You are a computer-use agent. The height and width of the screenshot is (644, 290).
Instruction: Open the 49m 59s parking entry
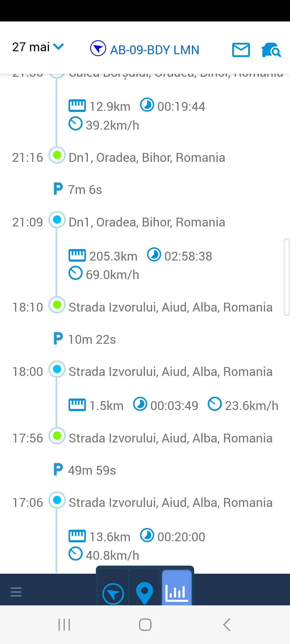[x=85, y=470]
